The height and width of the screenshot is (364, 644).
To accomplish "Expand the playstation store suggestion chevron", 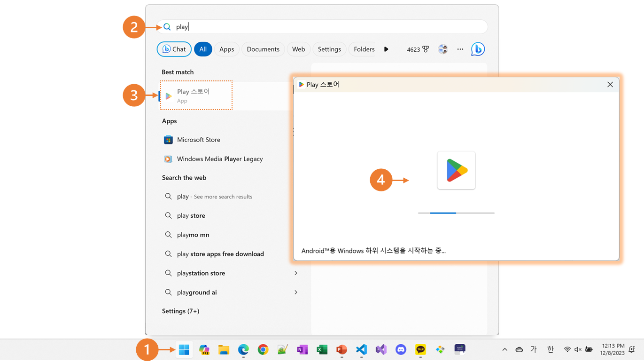I will (x=296, y=273).
